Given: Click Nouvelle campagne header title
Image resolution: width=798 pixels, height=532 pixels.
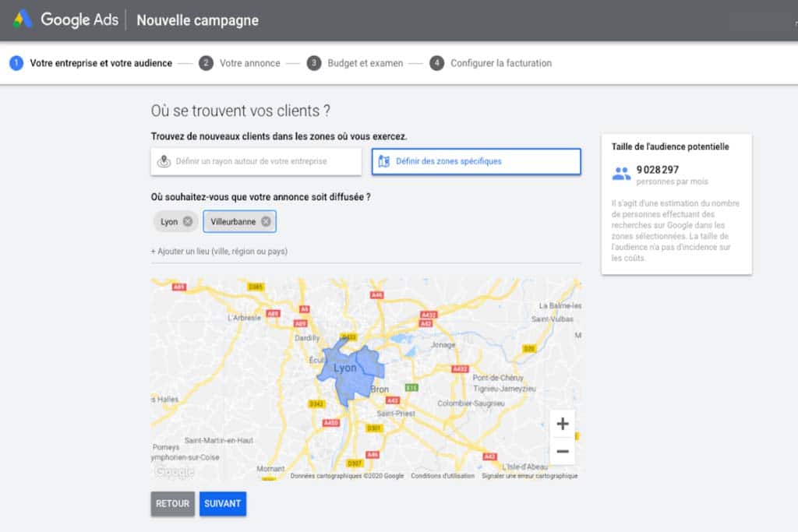Looking at the screenshot, I should [197, 20].
